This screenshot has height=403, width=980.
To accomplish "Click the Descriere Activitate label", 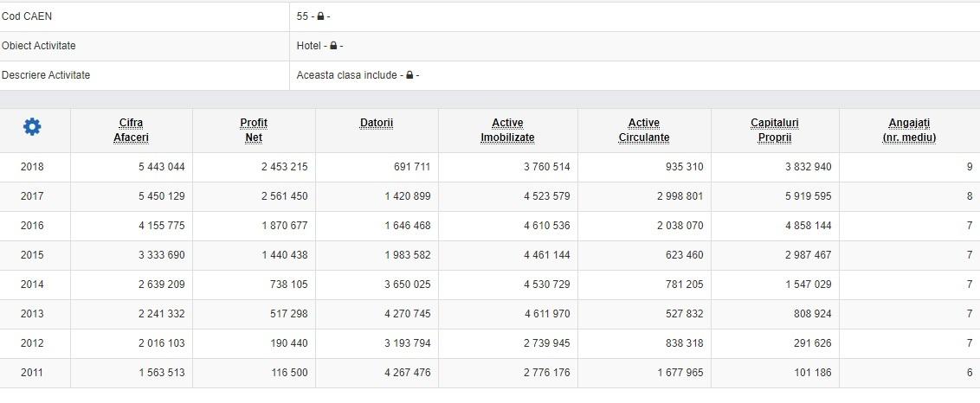I will point(46,75).
